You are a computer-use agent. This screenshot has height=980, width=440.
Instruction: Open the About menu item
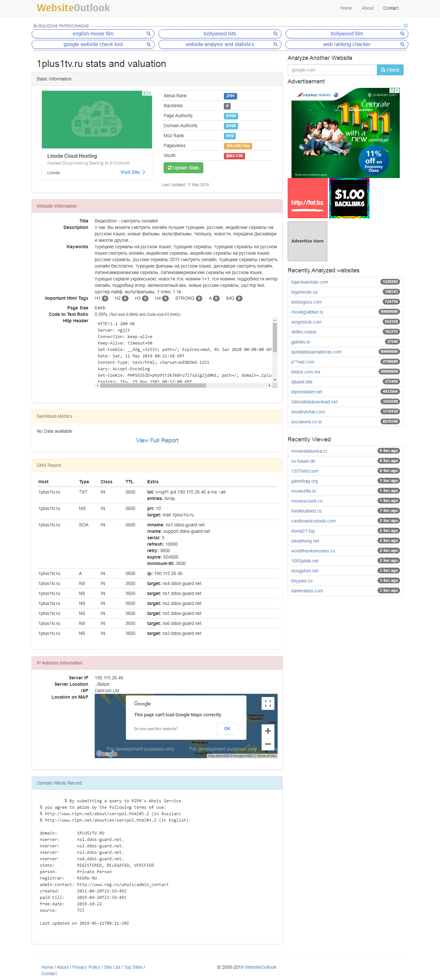tap(367, 8)
